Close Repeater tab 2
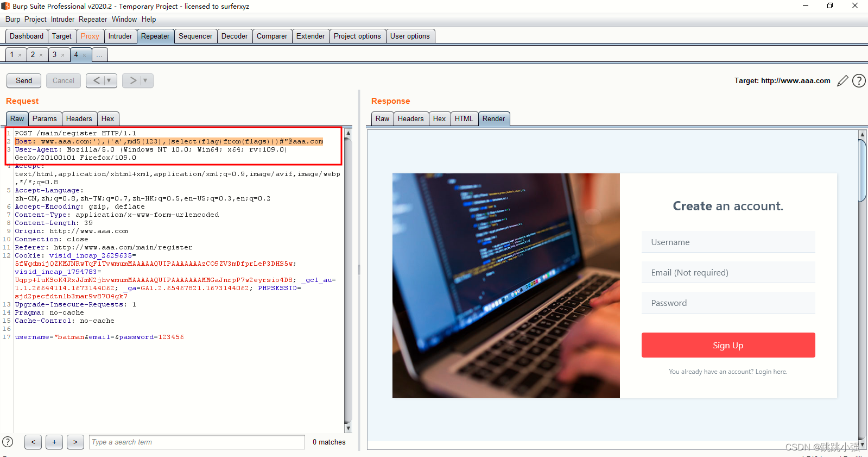Image resolution: width=868 pixels, height=457 pixels. [41, 55]
